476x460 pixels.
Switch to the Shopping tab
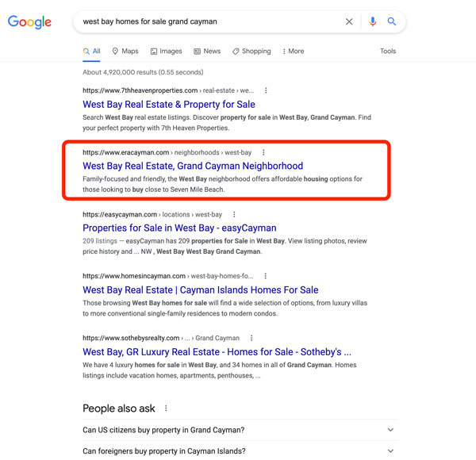[x=251, y=52]
